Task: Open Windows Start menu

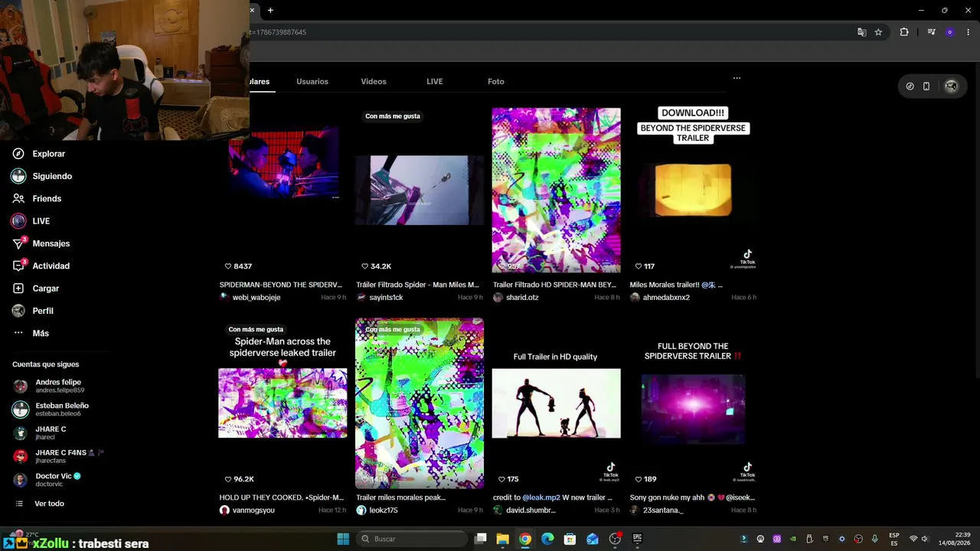Action: click(x=343, y=539)
